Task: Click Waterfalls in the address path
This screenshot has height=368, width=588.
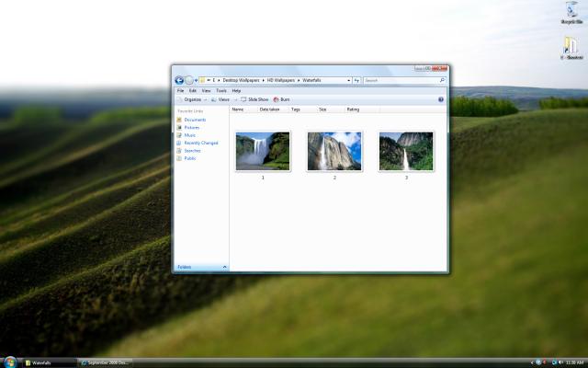Action: tap(311, 80)
